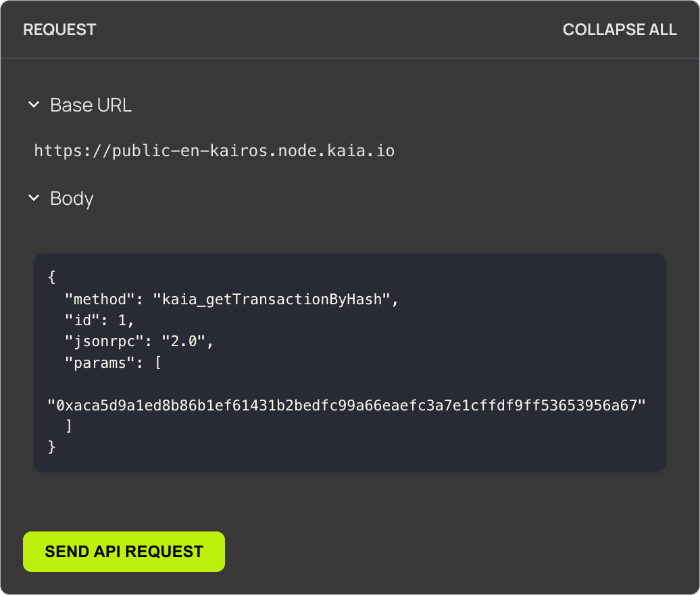Click the Base URL section label
This screenshot has width=700, height=595.
point(91,105)
